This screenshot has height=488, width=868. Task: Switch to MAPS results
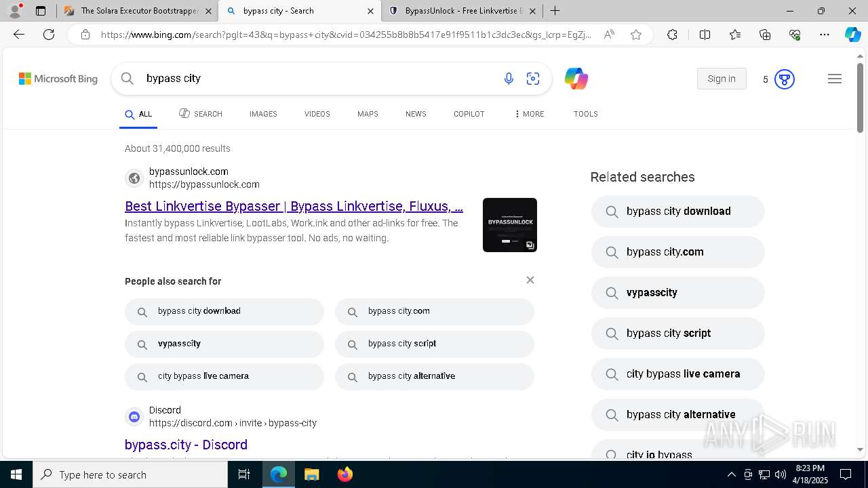[x=368, y=114]
